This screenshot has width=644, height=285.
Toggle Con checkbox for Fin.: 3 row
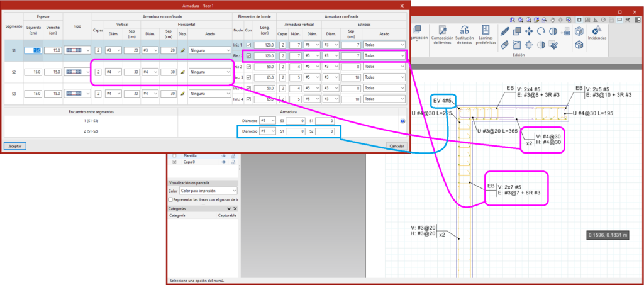click(x=248, y=77)
